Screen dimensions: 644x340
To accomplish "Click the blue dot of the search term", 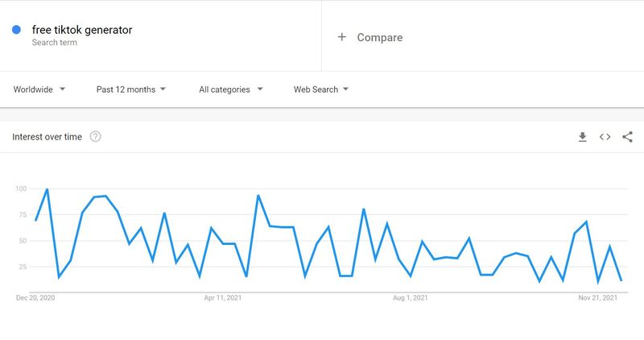I will (x=16, y=30).
